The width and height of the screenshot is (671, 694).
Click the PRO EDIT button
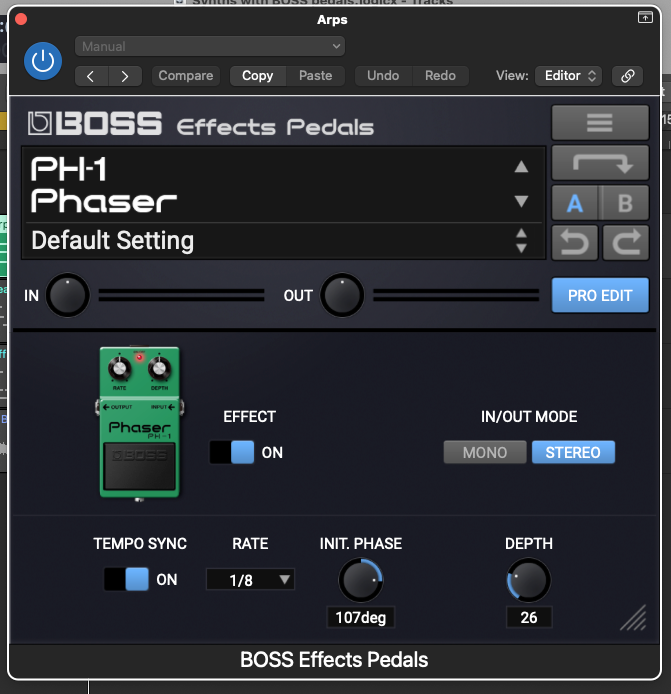click(x=600, y=295)
